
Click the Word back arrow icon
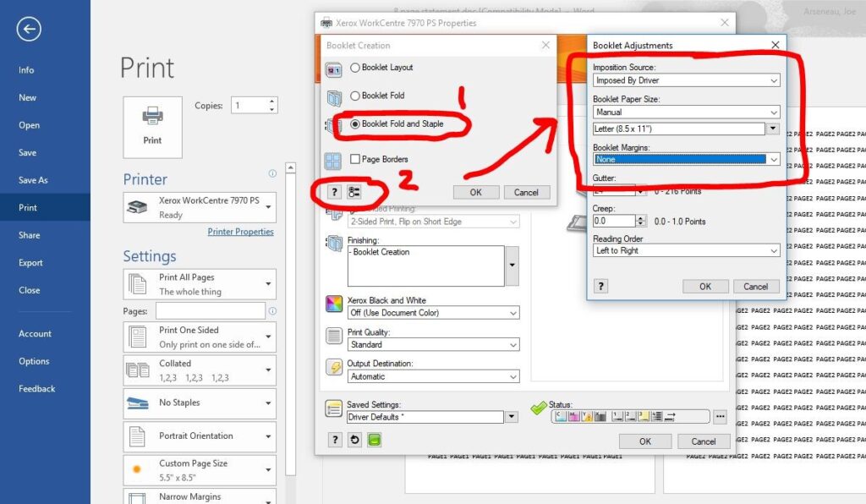point(29,29)
